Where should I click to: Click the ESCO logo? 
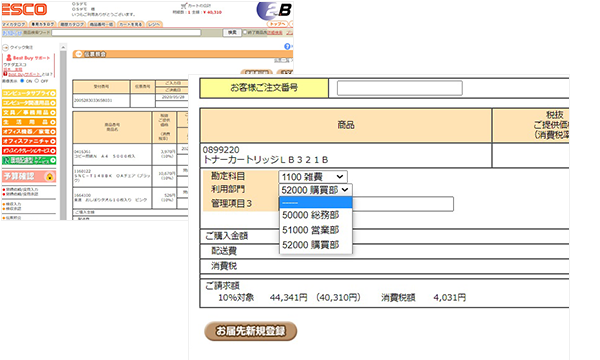[24, 9]
